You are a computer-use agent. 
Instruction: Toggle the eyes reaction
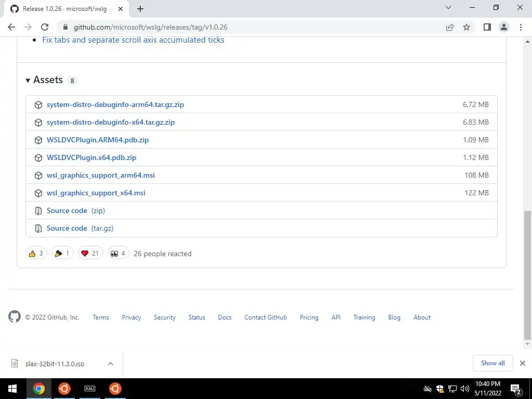[x=118, y=254]
